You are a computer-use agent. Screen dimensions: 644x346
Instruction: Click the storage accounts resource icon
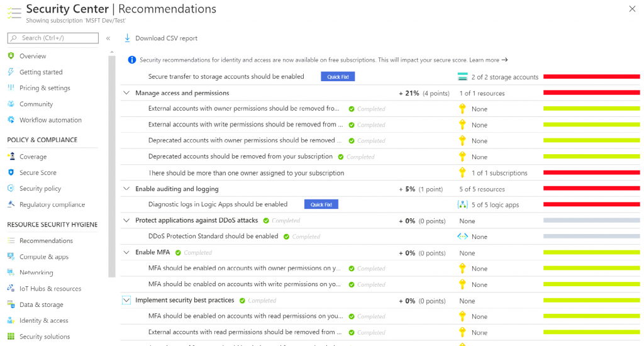463,77
